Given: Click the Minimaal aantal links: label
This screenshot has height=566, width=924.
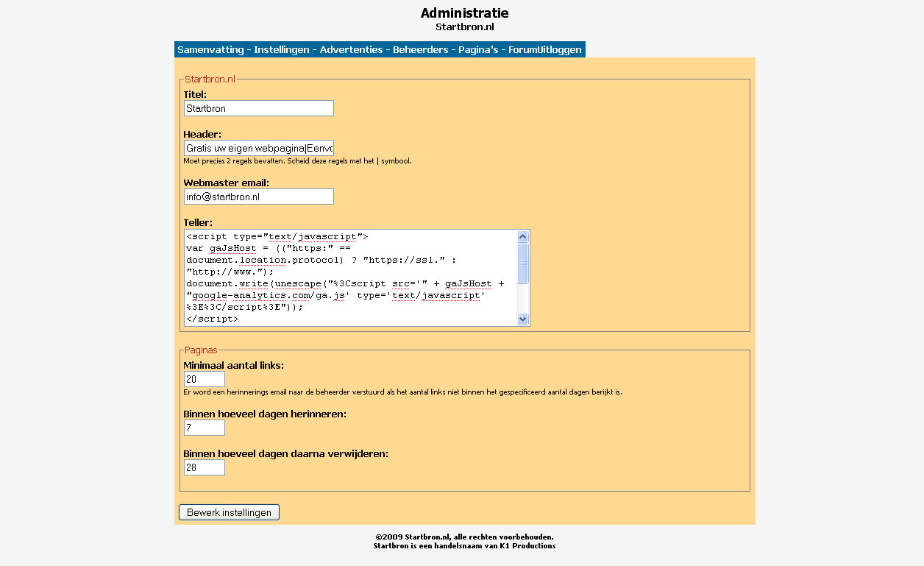Looking at the screenshot, I should (x=233, y=365).
